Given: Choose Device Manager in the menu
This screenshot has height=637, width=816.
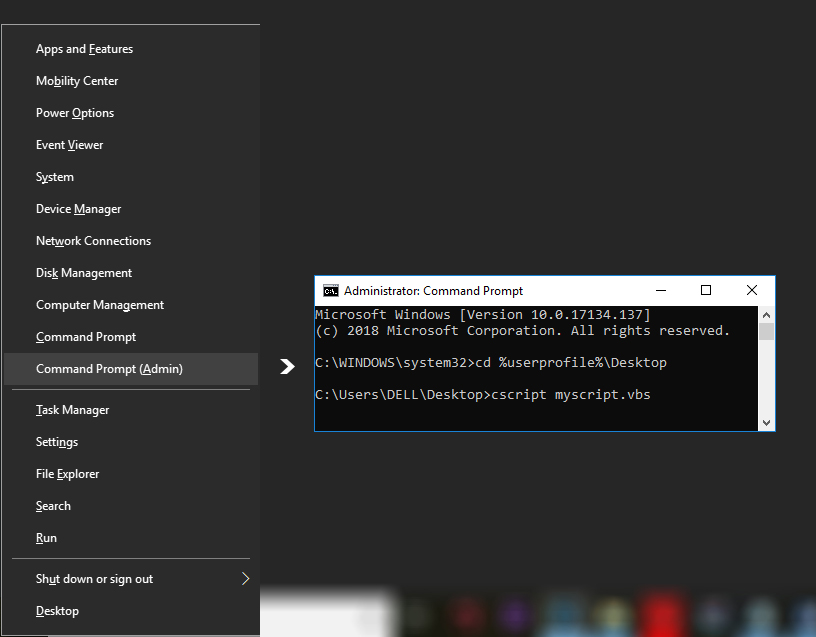Looking at the screenshot, I should 78,209.
